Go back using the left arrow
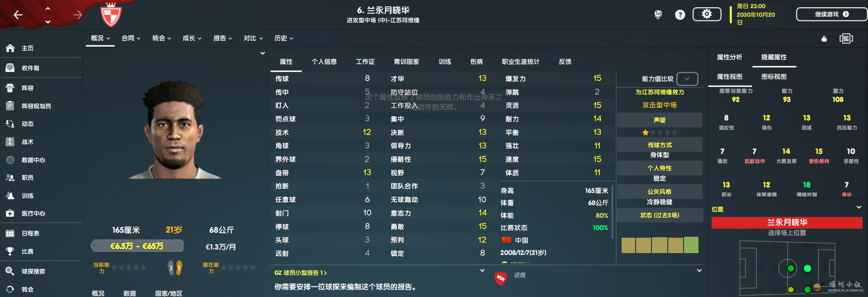The height and width of the screenshot is (297, 868). pyautogui.click(x=18, y=15)
